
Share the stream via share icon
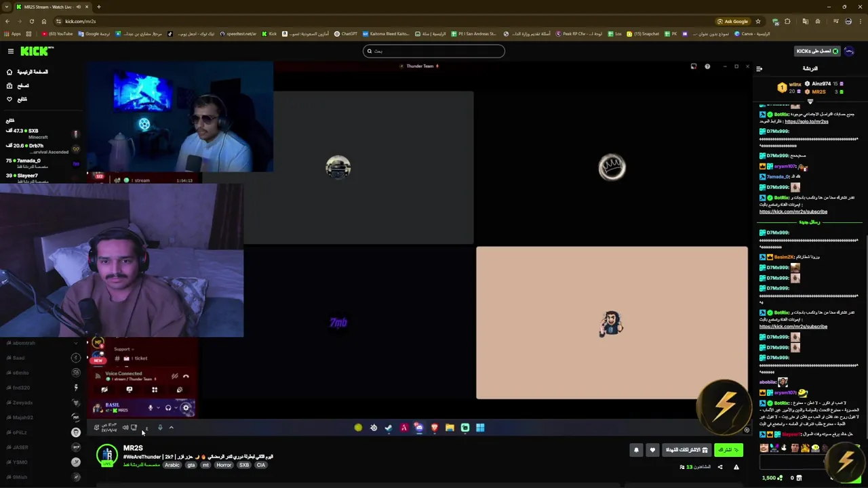tap(720, 467)
